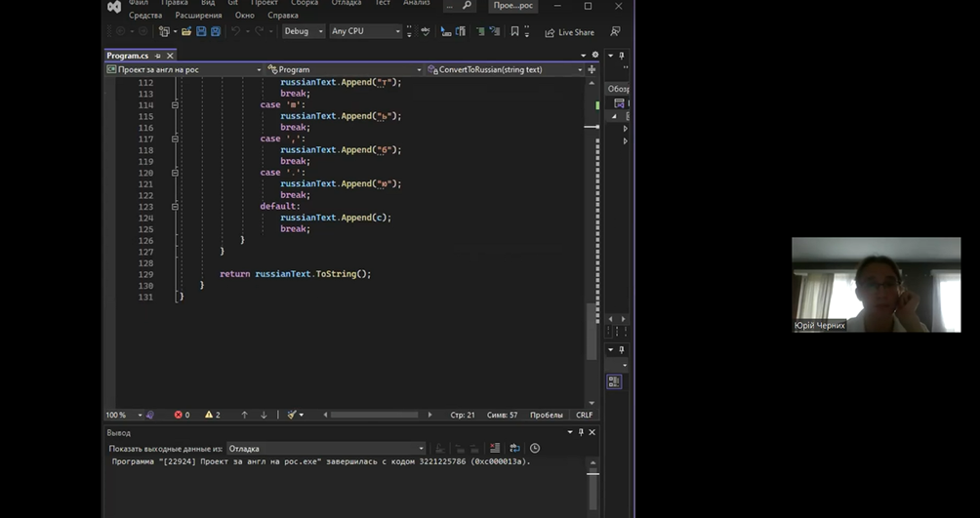Close the Program.cs tab
980x518 pixels.
click(170, 56)
